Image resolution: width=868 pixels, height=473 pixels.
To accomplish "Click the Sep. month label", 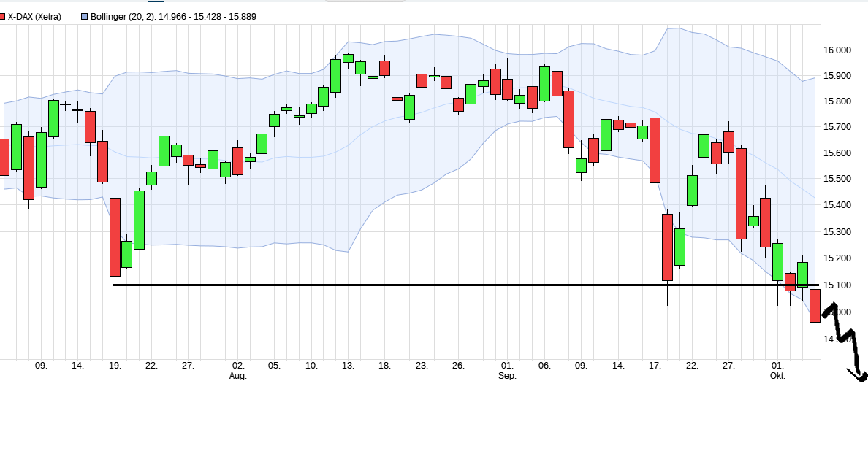I will pos(507,376).
